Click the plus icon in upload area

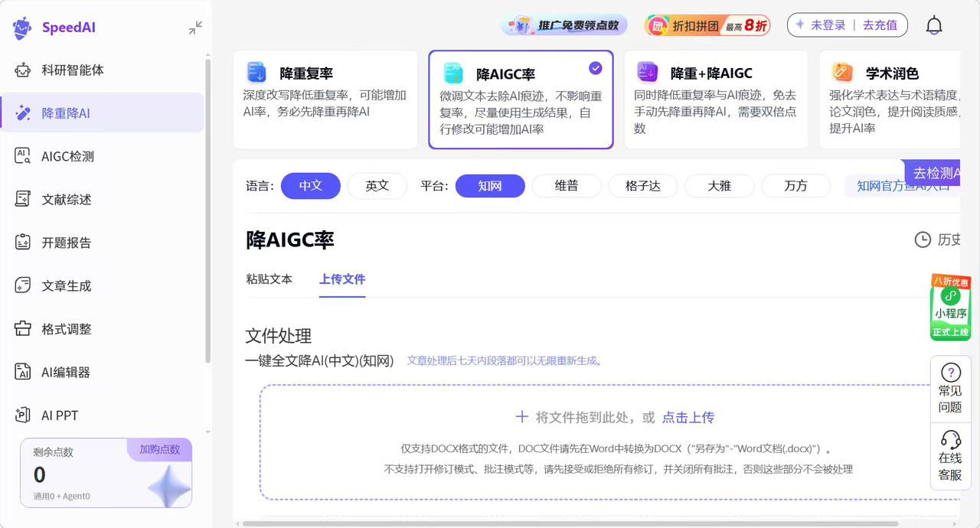[521, 417]
